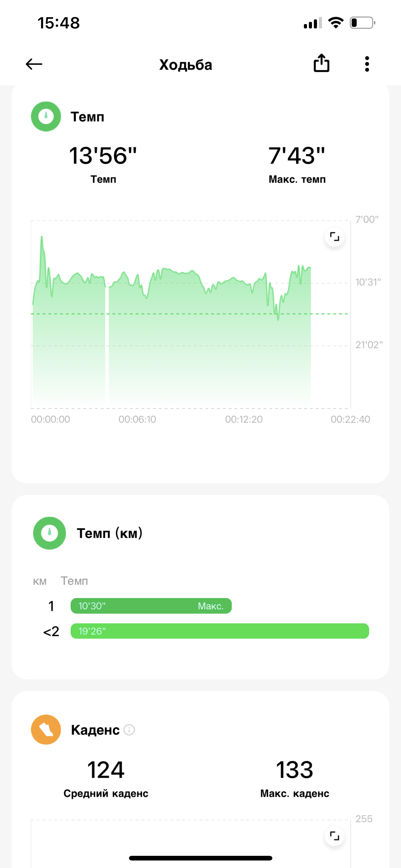Expand the cadence chart to fullscreen
The image size is (401, 868).
pos(334,836)
